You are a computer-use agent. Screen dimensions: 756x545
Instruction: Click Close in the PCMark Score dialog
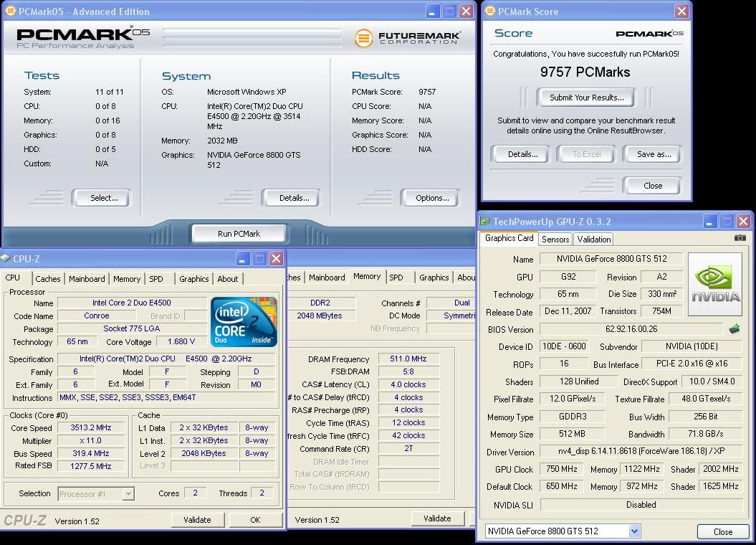pyautogui.click(x=653, y=186)
